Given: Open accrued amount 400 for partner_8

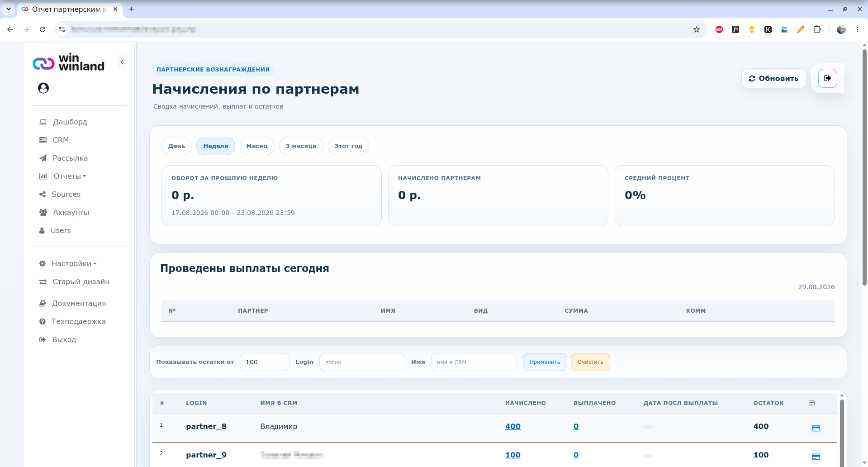Looking at the screenshot, I should (x=513, y=426).
